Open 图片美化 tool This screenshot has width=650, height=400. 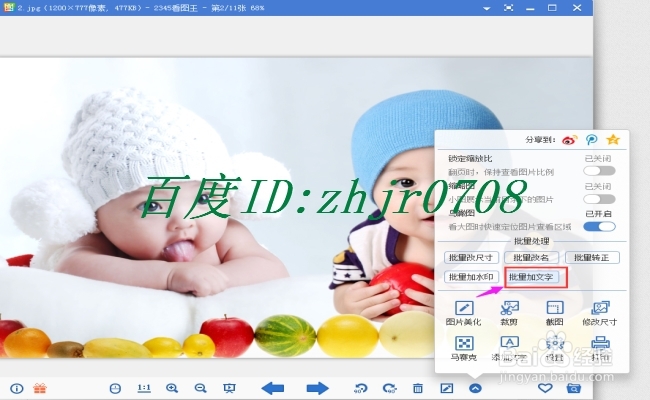click(x=463, y=313)
